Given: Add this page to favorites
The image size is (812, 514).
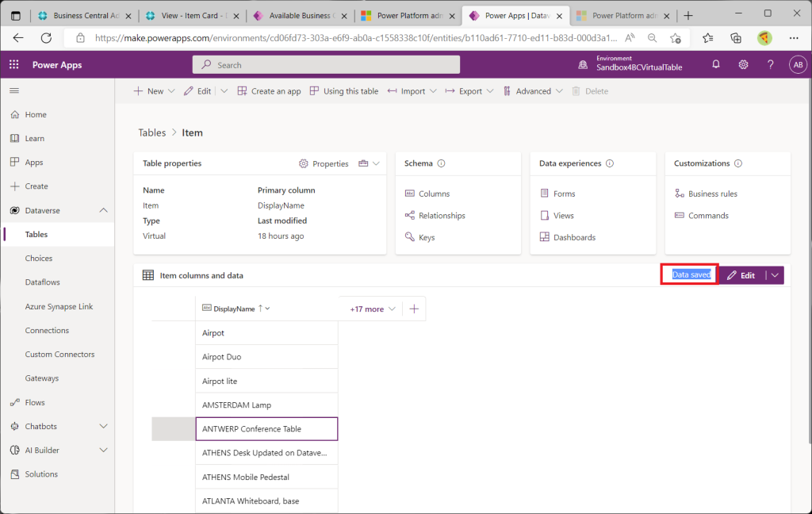Looking at the screenshot, I should point(676,38).
